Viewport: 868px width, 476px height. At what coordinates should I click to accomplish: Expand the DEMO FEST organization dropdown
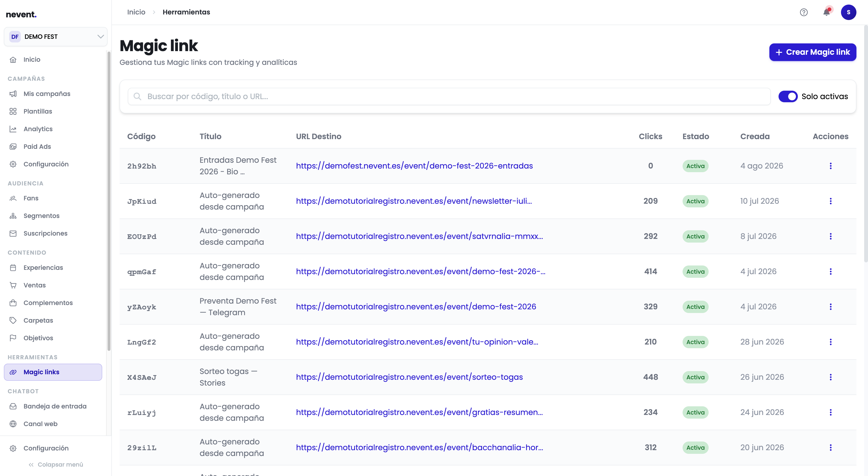[x=56, y=37]
